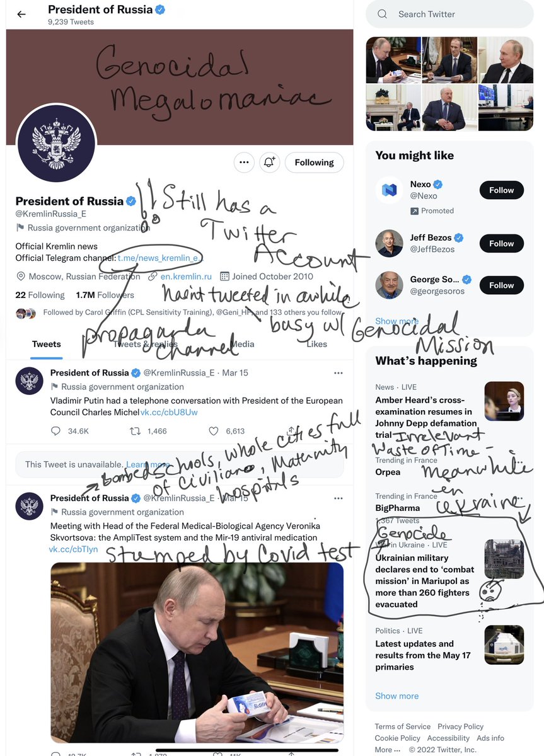Retweet the Charles Michel conversation tweet
The width and height of the screenshot is (544, 756).
pos(135,431)
